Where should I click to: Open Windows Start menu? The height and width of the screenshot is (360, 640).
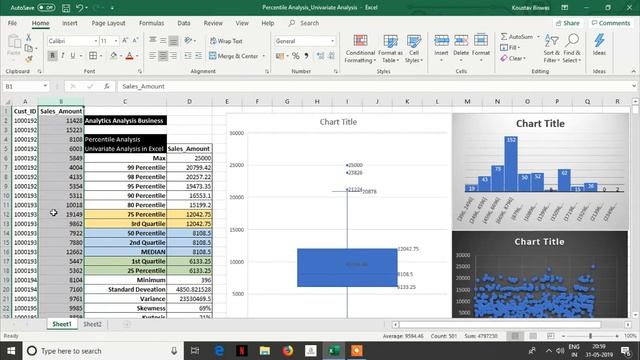click(x=11, y=351)
